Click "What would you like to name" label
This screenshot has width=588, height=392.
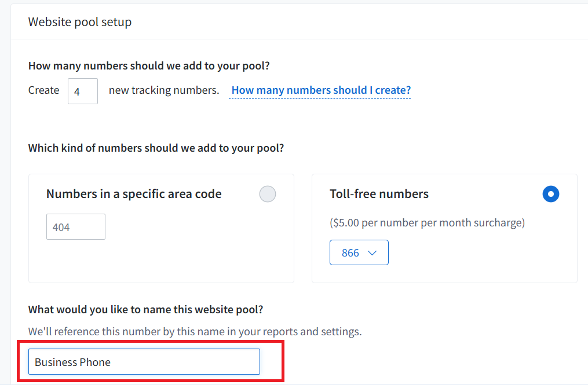click(x=145, y=310)
